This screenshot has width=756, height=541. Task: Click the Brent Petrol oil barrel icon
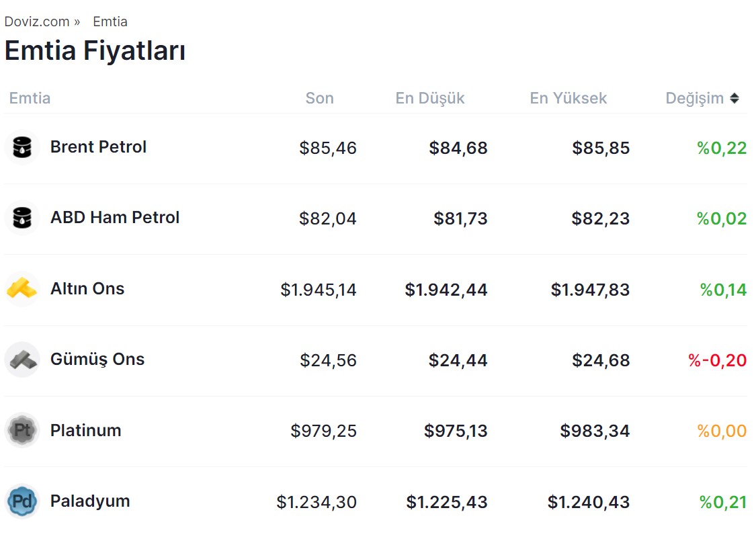(22, 147)
